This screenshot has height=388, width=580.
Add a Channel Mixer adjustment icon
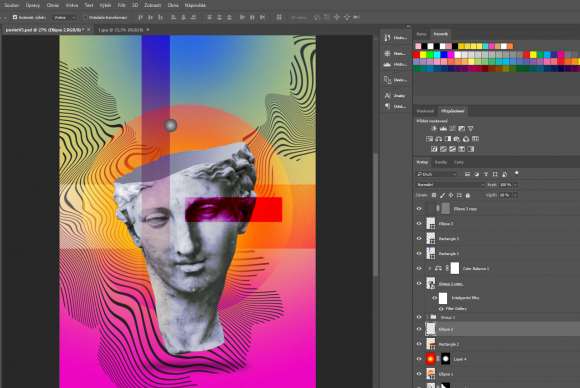coord(466,139)
